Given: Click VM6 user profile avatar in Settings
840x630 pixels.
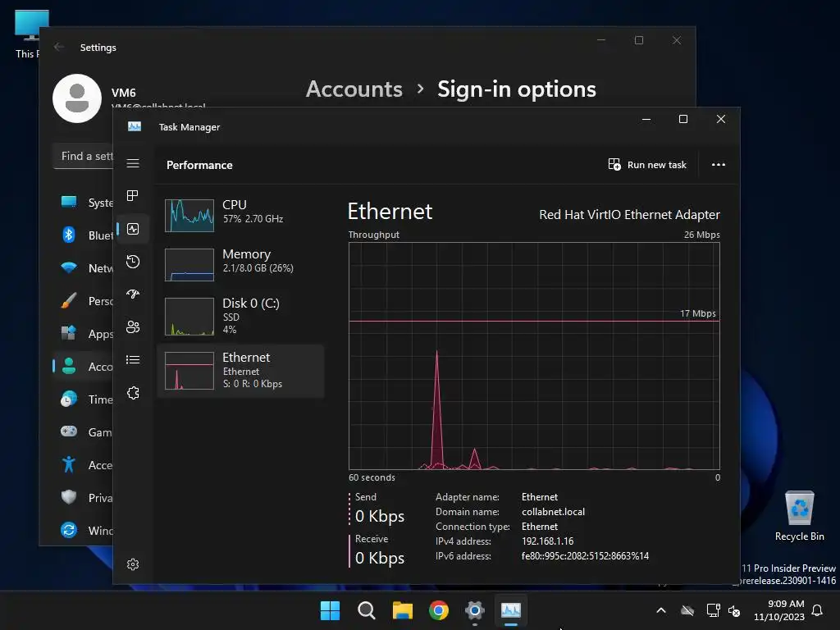Looking at the screenshot, I should click(x=77, y=98).
